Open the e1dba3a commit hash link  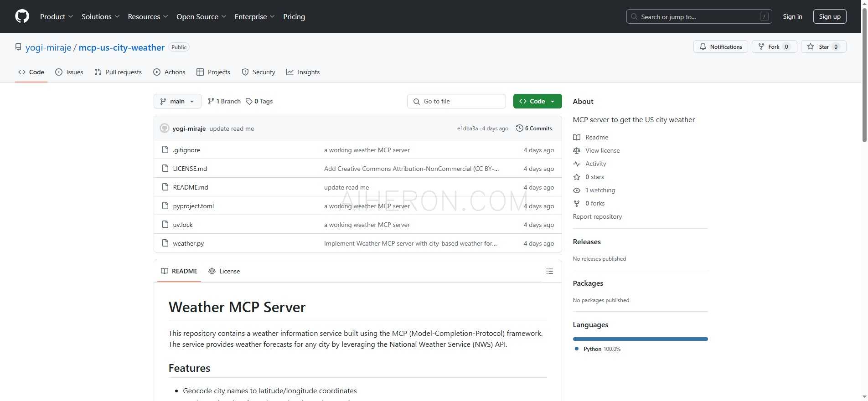[467, 129]
